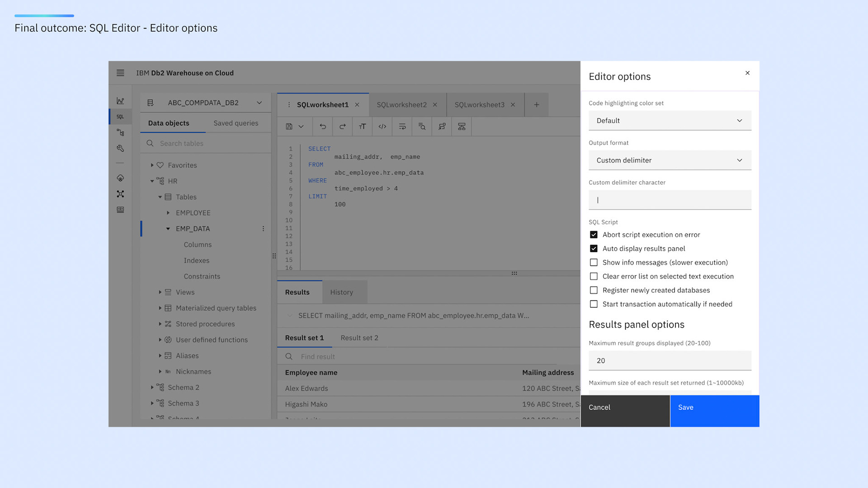Disable Auto display results panel
Viewport: 868px width, 488px height.
click(x=594, y=249)
